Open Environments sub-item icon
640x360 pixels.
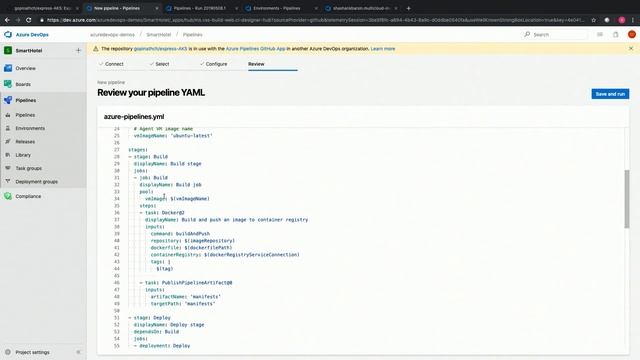[8, 128]
